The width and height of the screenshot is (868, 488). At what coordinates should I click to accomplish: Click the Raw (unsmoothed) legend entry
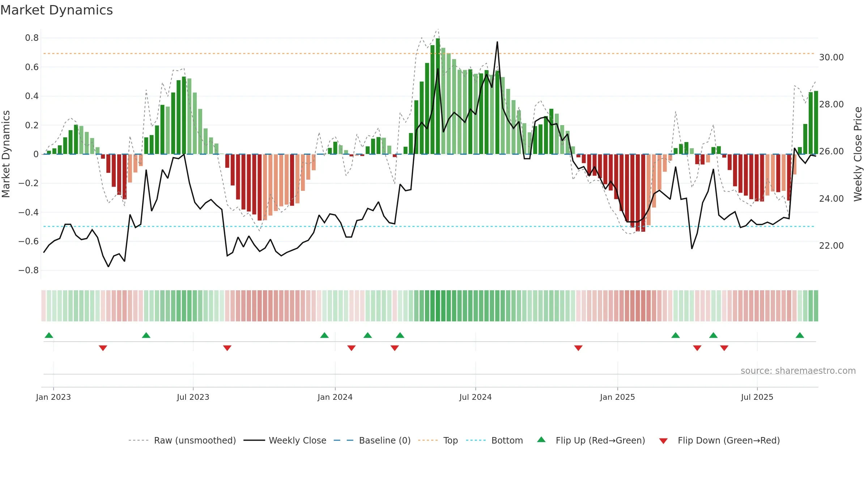click(x=182, y=440)
